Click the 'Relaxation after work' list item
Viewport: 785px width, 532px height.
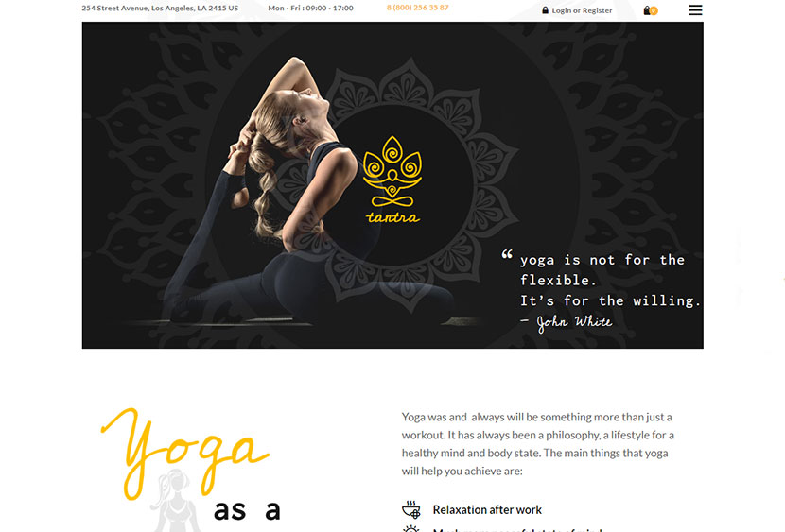coord(487,510)
